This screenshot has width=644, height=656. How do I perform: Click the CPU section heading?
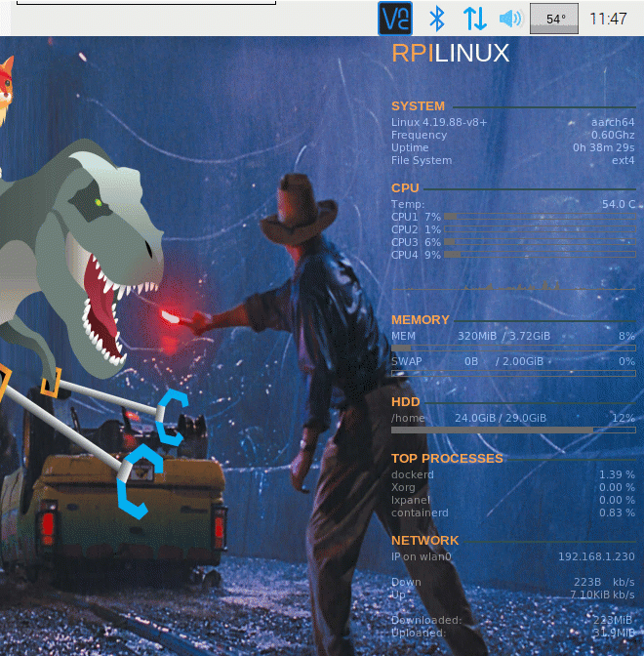tap(405, 188)
